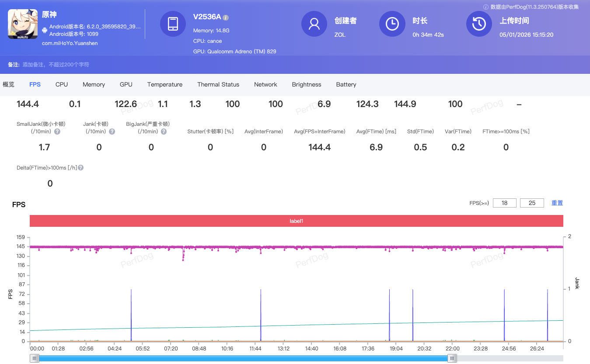The height and width of the screenshot is (364, 590).
Task: Click the FPS(>=) threshold input showing 18
Action: coord(505,202)
